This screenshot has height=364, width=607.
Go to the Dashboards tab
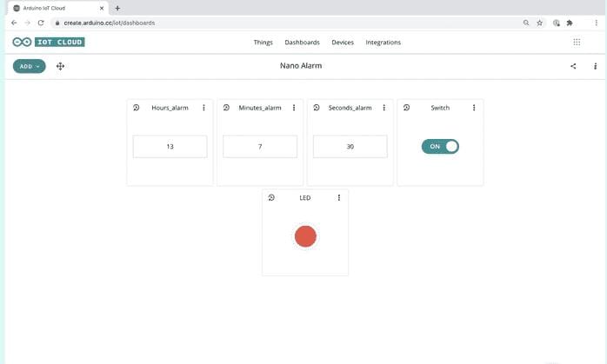click(303, 43)
